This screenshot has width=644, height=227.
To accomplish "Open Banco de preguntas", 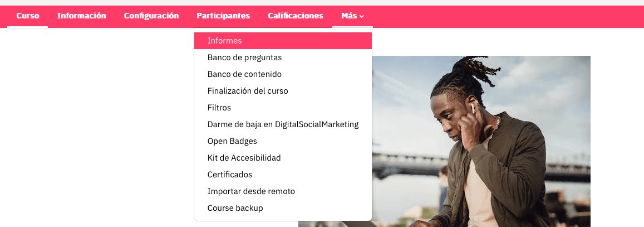I will pyautogui.click(x=283, y=57).
